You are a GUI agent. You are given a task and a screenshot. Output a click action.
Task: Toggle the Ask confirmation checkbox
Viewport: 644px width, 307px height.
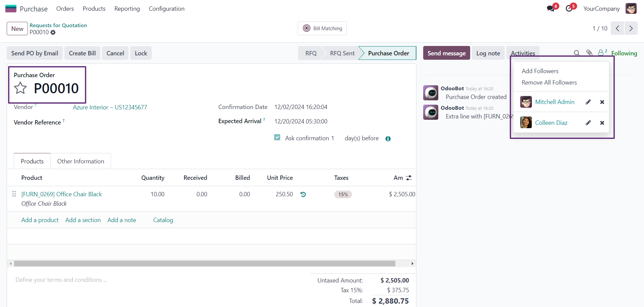pyautogui.click(x=277, y=137)
